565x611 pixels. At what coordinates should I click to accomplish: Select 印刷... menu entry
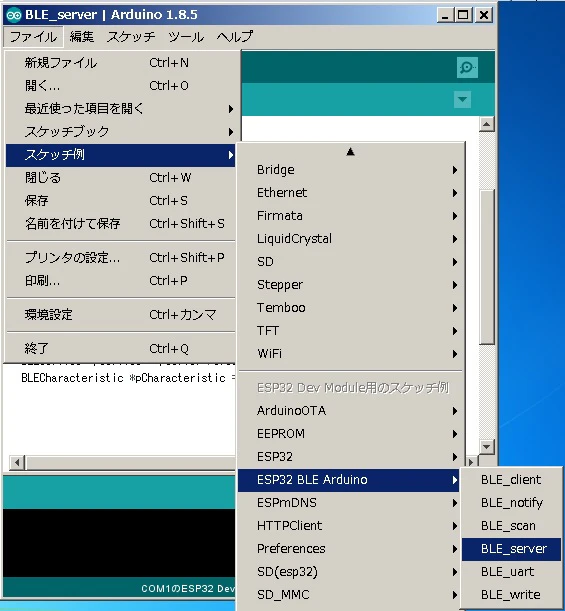121,281
